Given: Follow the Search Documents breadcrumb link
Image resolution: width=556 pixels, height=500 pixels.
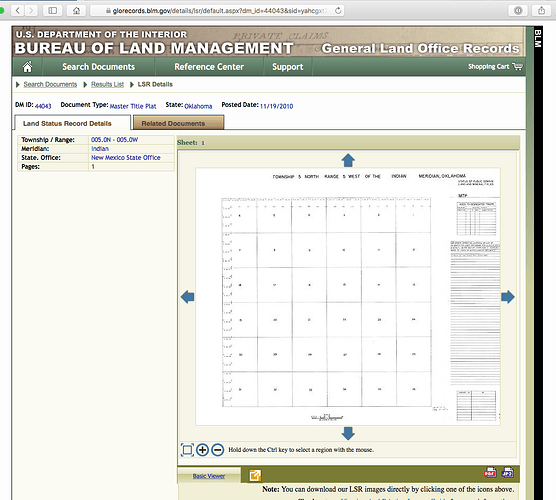Looking at the screenshot, I should (50, 84).
